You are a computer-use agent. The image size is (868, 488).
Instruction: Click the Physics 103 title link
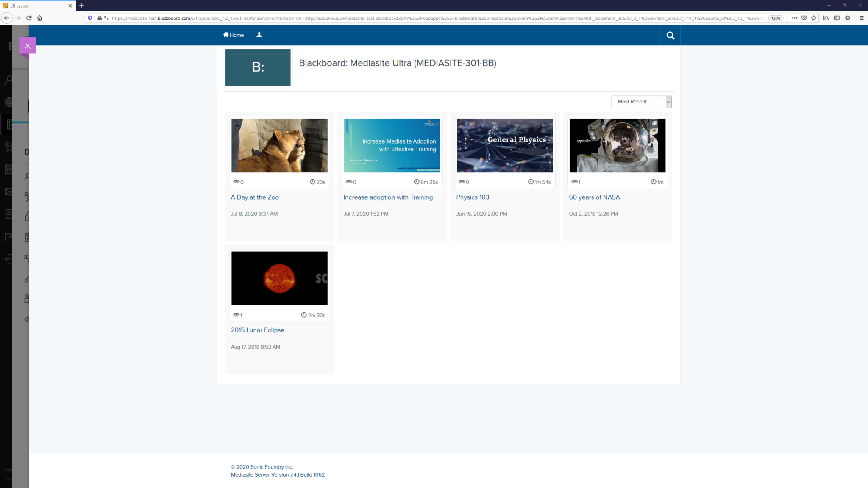click(473, 197)
